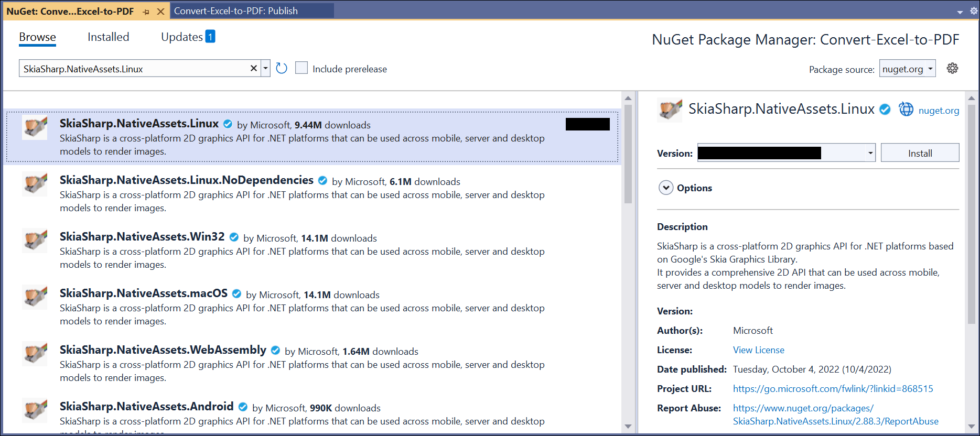
Task: Click the details pane scrollbar up arrow
Action: tap(971, 98)
